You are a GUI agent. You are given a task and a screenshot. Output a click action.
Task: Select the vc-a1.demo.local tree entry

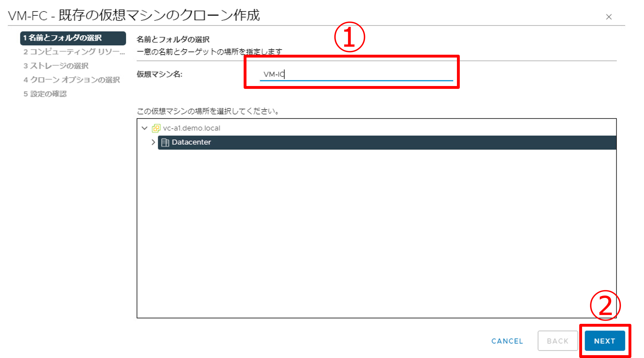coord(191,128)
